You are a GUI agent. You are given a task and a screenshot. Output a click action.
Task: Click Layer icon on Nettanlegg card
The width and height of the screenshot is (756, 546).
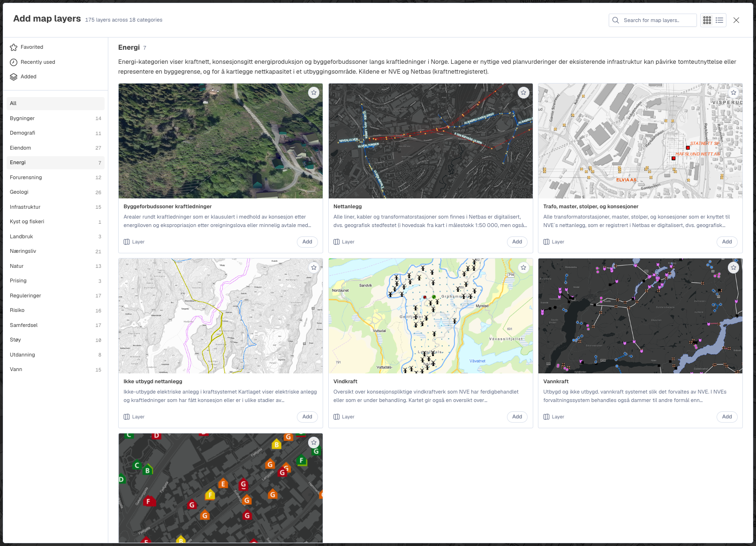[x=336, y=242]
